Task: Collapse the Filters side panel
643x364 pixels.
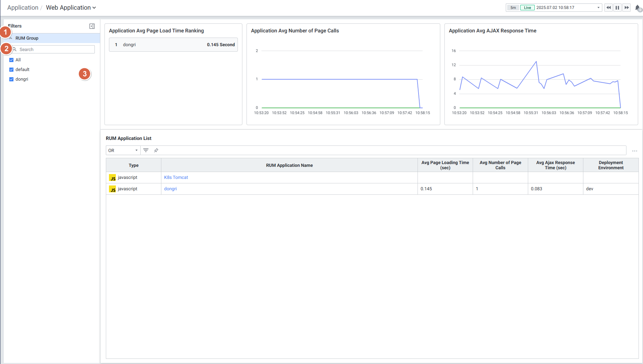Action: [x=92, y=26]
